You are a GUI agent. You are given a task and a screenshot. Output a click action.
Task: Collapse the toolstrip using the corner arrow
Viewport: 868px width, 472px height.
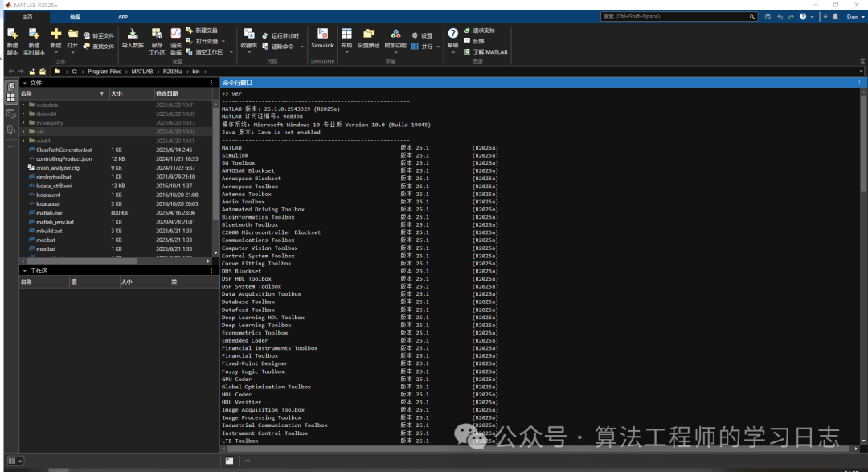862,61
